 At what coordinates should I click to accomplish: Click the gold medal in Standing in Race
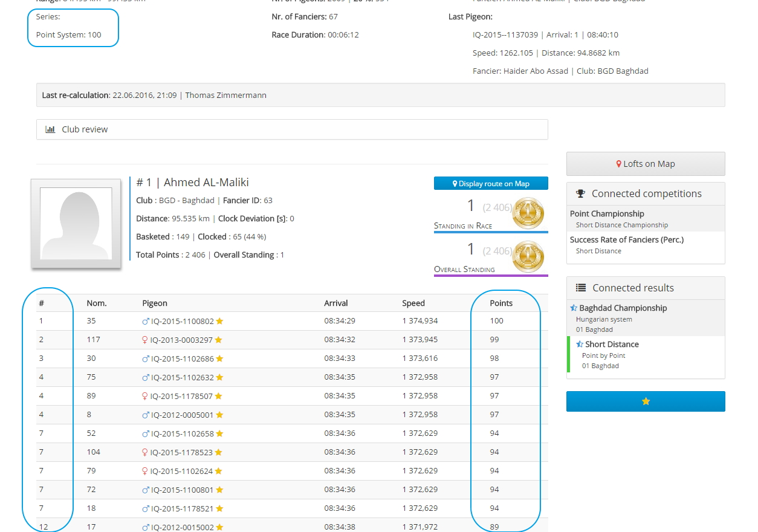528,213
